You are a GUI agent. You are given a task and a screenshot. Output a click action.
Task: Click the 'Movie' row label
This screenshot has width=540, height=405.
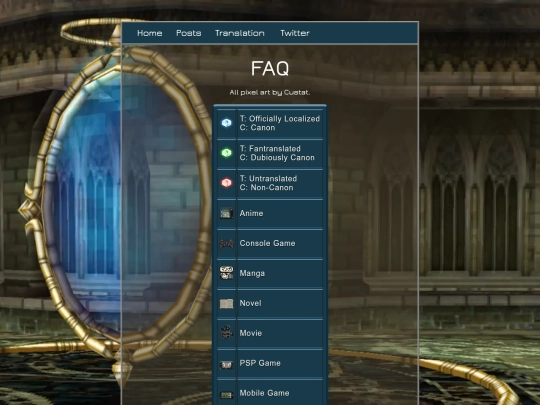click(251, 333)
